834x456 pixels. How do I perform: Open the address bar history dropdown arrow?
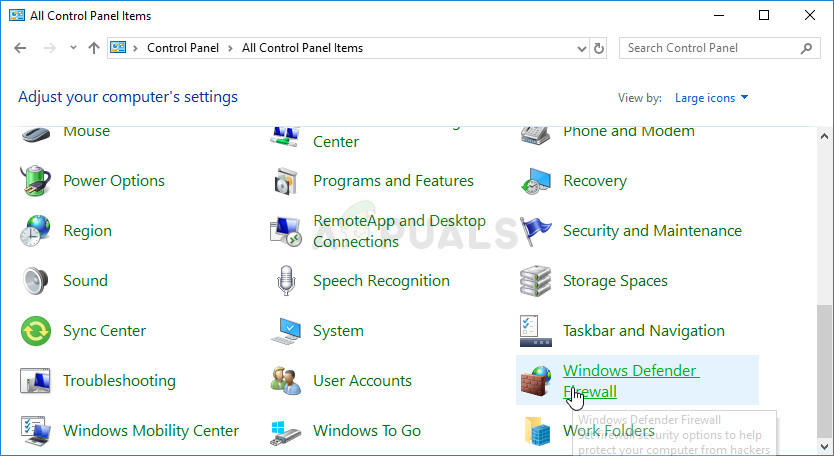click(582, 48)
